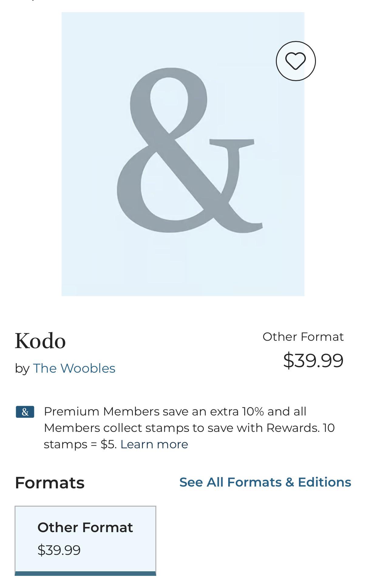Tap the Formats section heading
This screenshot has height=588, width=366.
[50, 483]
